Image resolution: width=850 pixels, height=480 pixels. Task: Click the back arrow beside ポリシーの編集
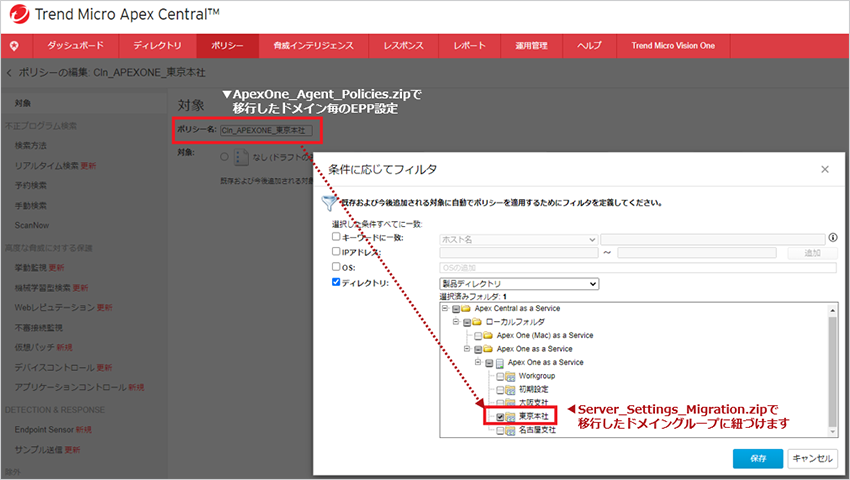(10, 73)
